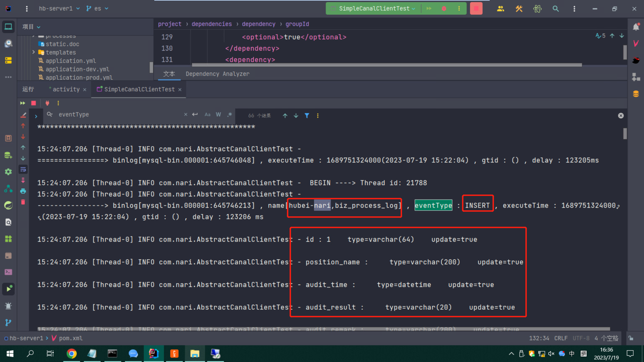Toggle Words (W) option in console search

(x=218, y=115)
